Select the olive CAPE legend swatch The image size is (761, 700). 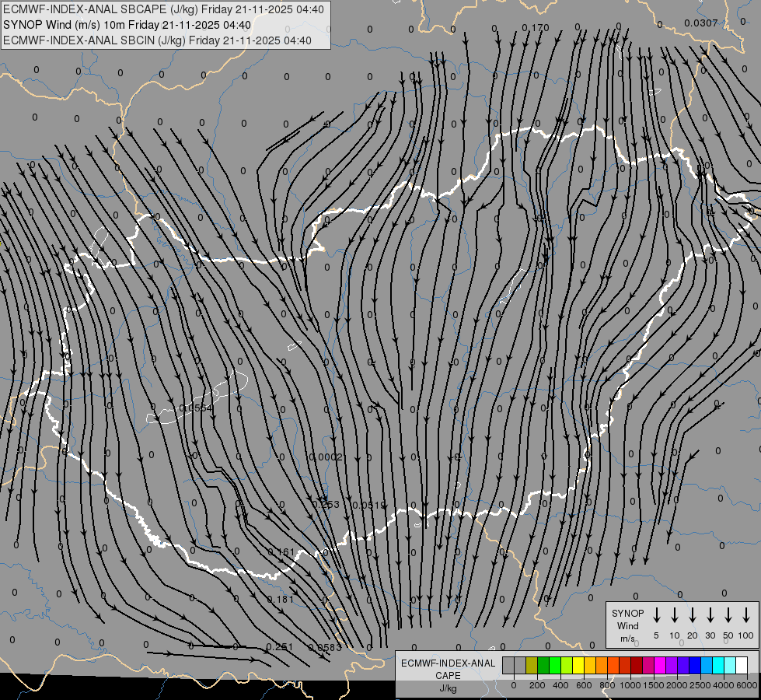[532, 665]
